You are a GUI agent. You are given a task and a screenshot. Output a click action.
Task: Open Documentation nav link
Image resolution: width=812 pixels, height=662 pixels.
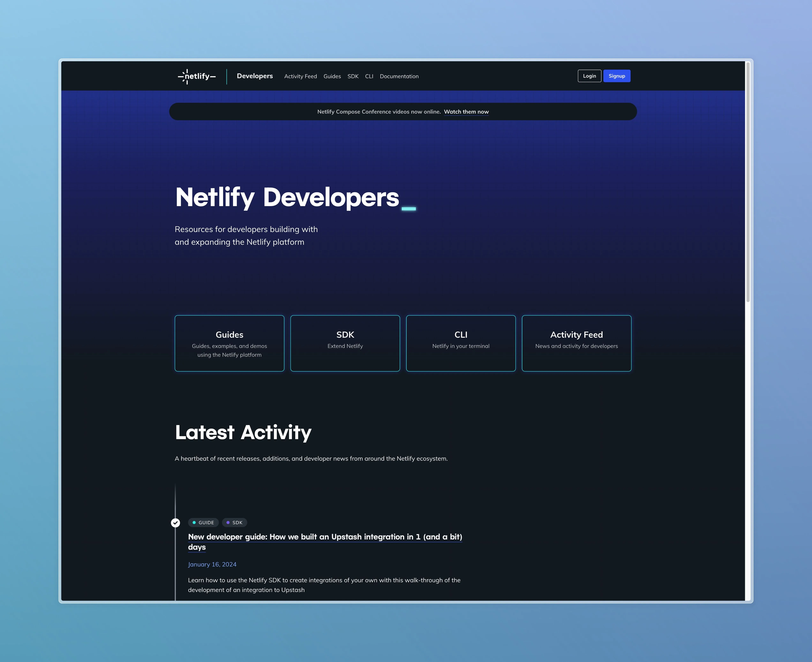coord(399,76)
